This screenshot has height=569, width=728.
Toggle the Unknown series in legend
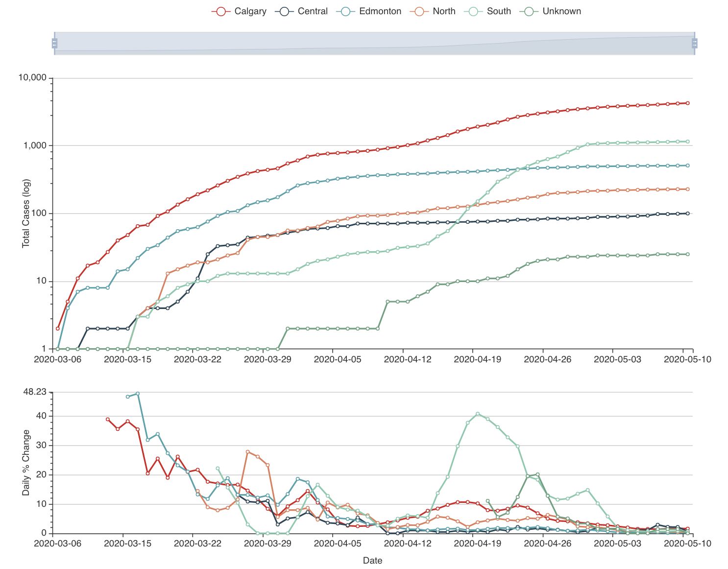coord(550,11)
